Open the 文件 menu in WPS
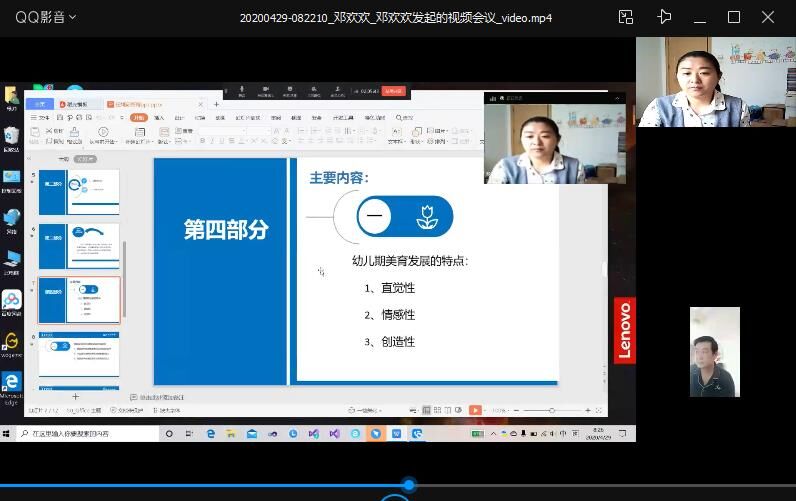The width and height of the screenshot is (796, 501). [x=40, y=117]
